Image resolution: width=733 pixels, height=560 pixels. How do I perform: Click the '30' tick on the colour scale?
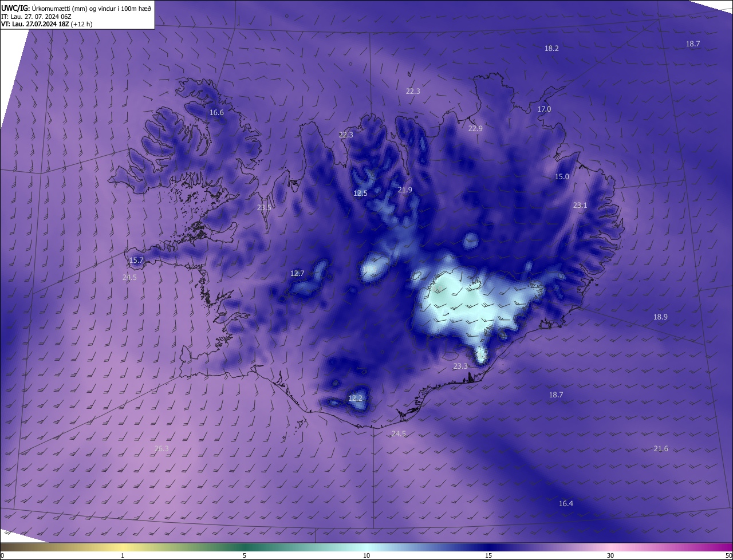(610, 555)
